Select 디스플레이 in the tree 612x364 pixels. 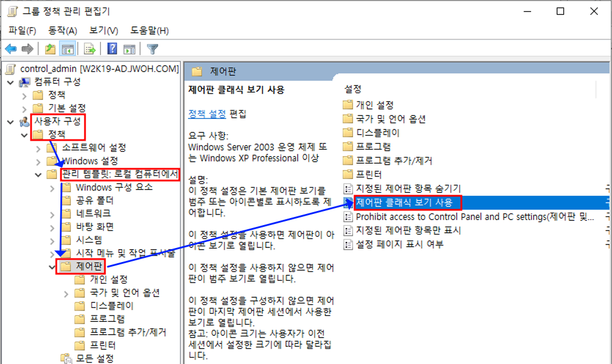pos(111,306)
